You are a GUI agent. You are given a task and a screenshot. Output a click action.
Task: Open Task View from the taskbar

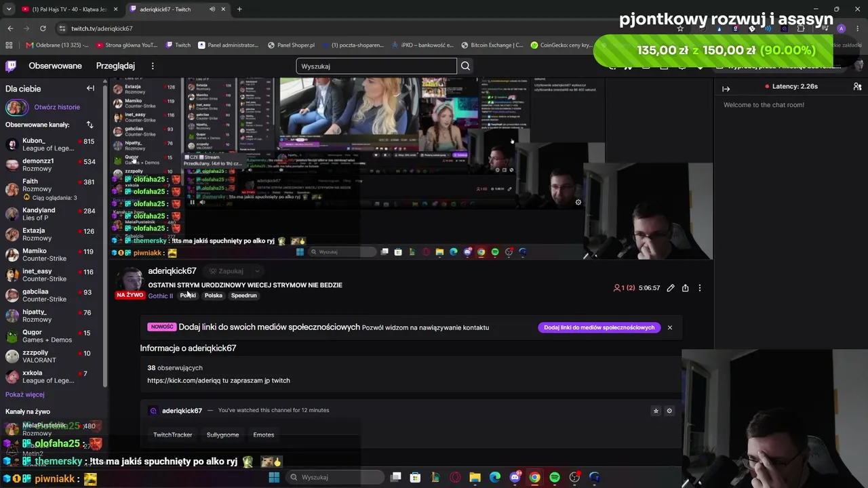396,477
